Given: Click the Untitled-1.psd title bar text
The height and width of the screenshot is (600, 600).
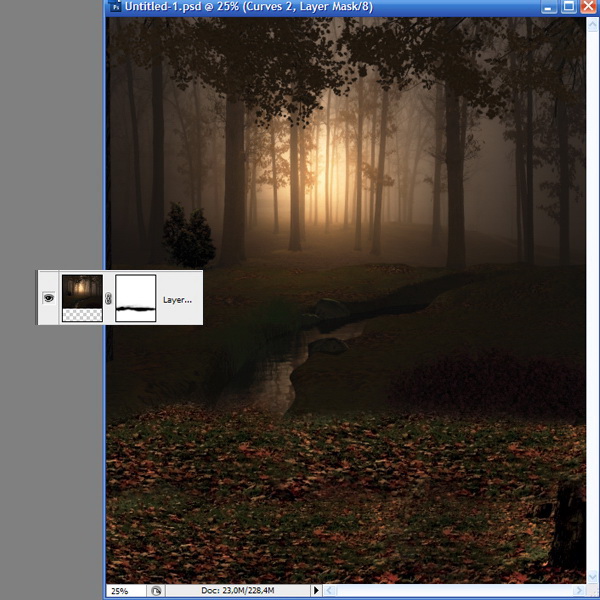Looking at the screenshot, I should tap(249, 7).
